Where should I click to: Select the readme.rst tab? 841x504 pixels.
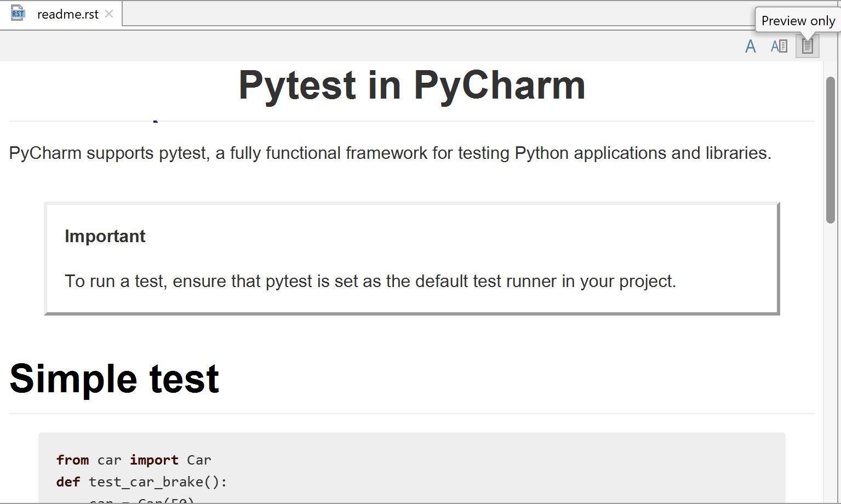(x=67, y=14)
